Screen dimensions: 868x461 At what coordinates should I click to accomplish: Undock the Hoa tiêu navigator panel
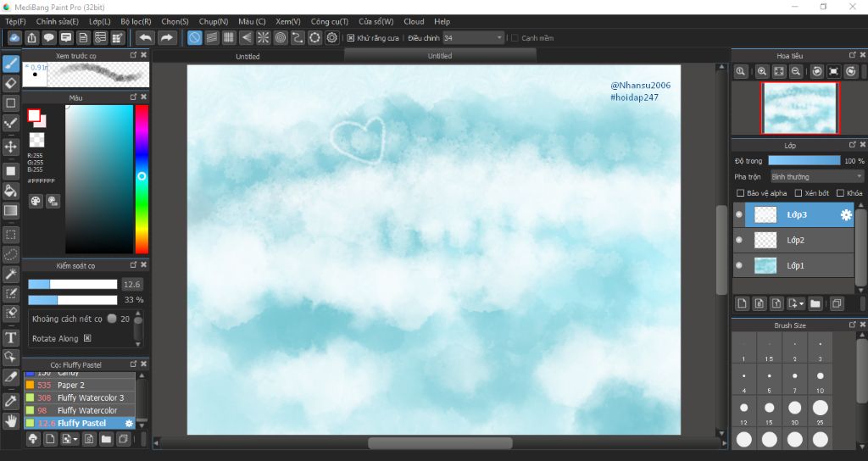click(853, 55)
